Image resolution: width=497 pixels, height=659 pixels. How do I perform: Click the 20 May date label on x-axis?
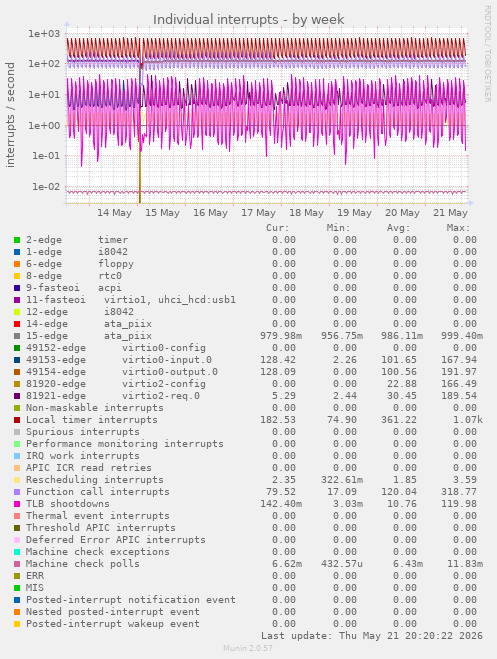click(402, 213)
